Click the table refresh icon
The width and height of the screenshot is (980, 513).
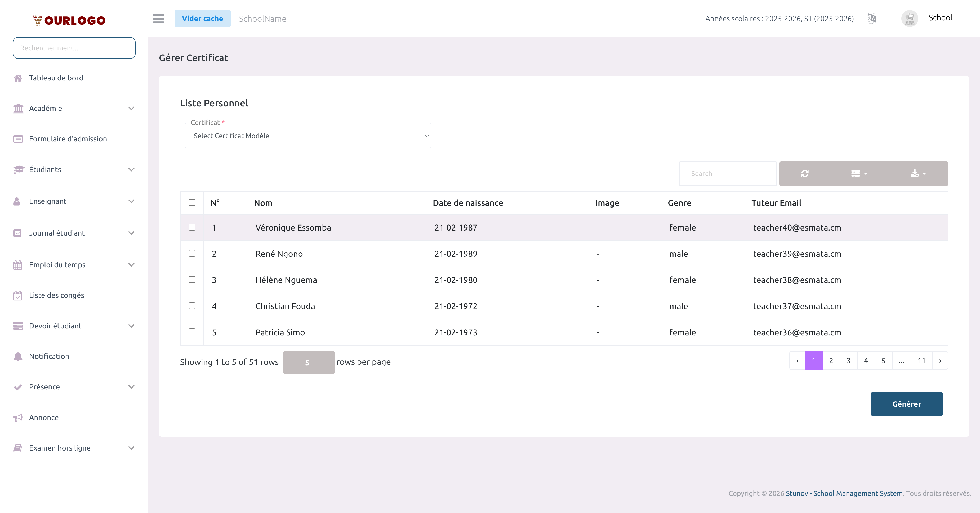(x=805, y=174)
